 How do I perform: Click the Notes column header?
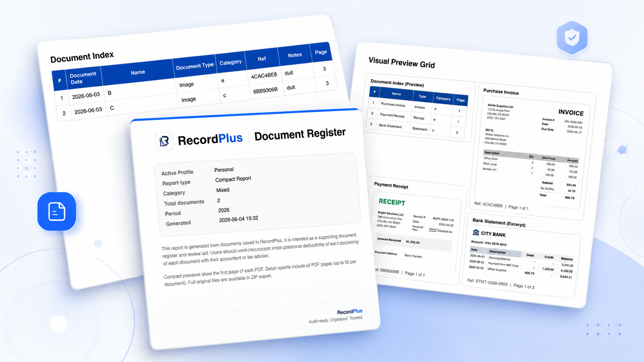click(295, 55)
